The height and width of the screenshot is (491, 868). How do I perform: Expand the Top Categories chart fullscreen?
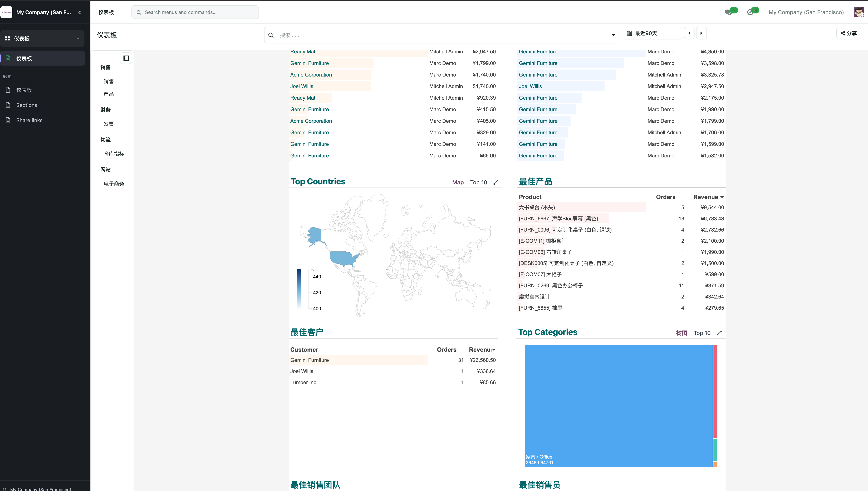coord(719,333)
